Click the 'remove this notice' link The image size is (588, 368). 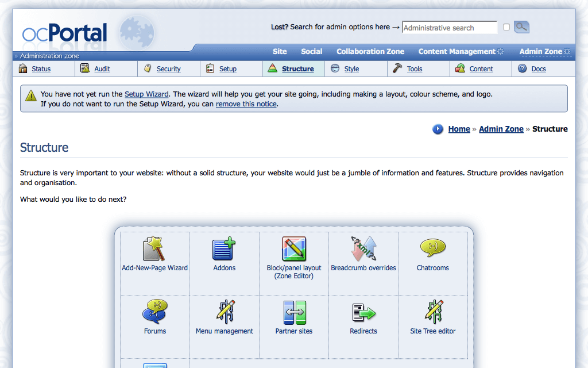tap(246, 104)
